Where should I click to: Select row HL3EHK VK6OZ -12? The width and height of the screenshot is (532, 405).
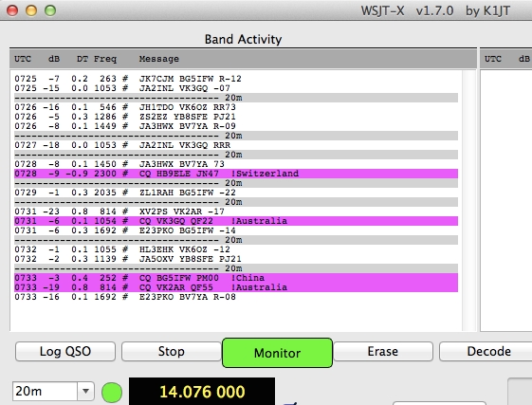tap(236, 249)
